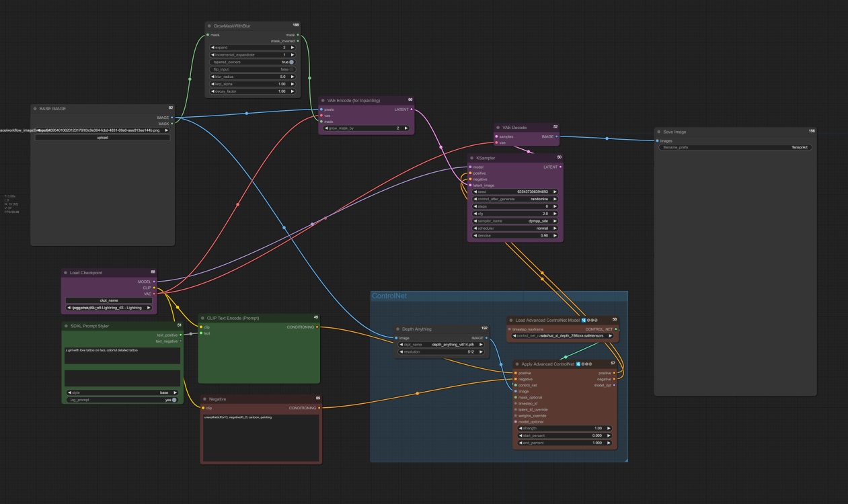This screenshot has width=848, height=504.
Task: Collapse the Negative conditioning node
Action: [204, 398]
